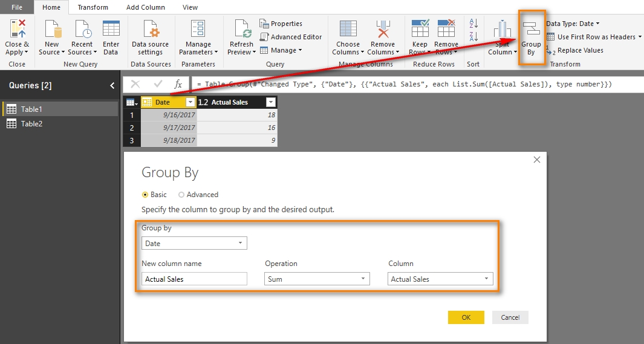The height and width of the screenshot is (344, 644).
Task: Close the Group By dialog
Action: click(x=537, y=160)
